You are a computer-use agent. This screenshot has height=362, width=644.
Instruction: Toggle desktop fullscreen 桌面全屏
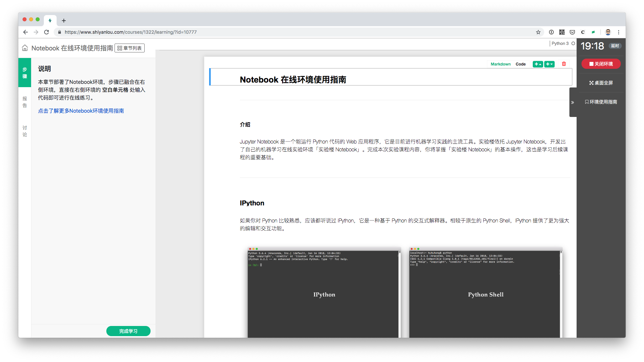(601, 83)
